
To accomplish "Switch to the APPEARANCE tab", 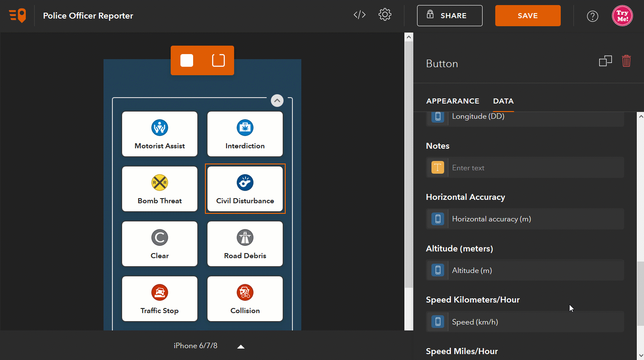I will click(x=453, y=101).
